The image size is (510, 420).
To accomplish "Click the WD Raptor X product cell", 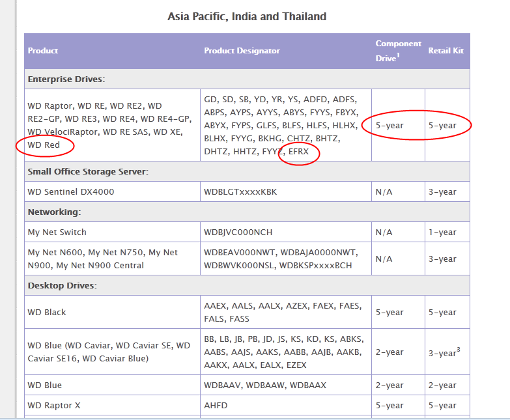I will (x=112, y=405).
